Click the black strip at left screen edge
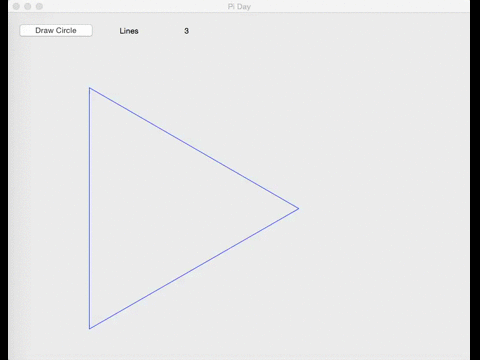Image resolution: width=480 pixels, height=360 pixels. 4,180
